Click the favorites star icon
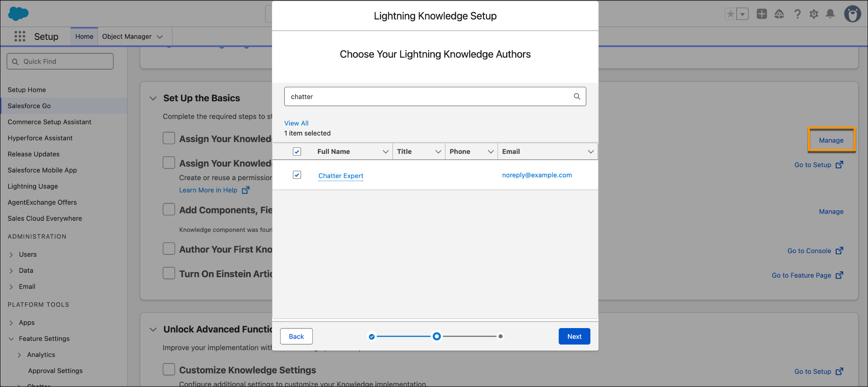 (x=731, y=14)
